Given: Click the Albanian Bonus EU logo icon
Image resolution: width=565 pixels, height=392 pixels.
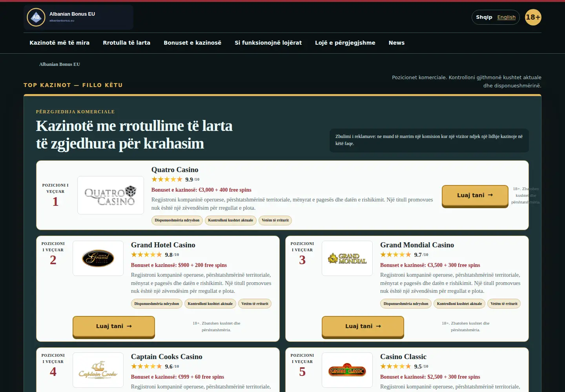Looking at the screenshot, I should (36, 17).
